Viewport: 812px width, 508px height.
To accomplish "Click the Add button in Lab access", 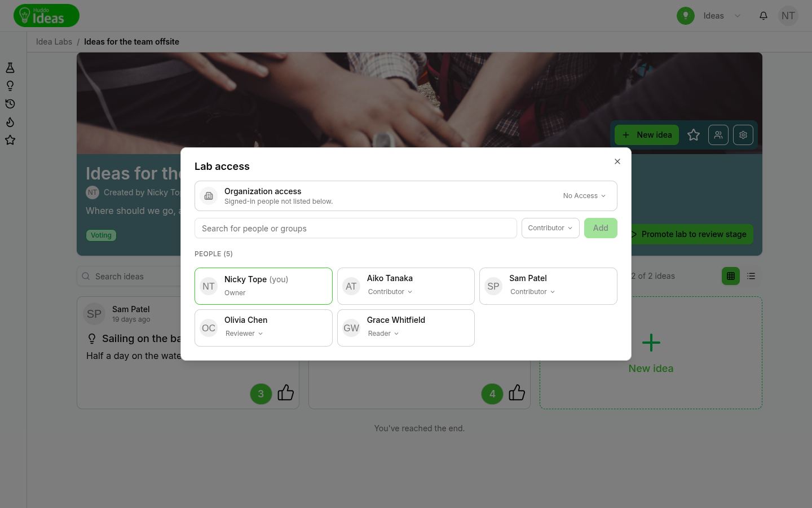I will pyautogui.click(x=601, y=228).
